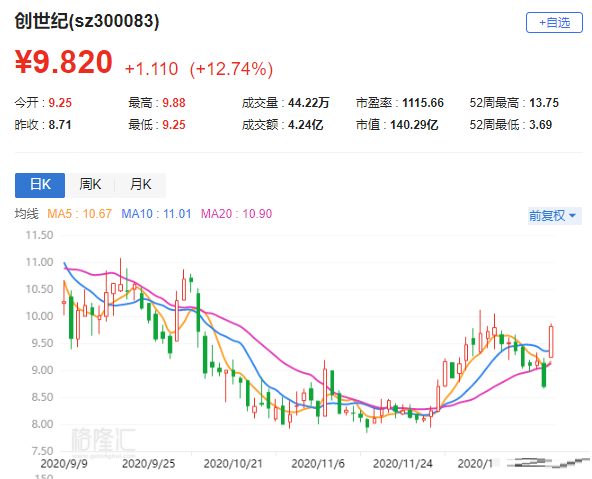
Task: Click the latest red candlestick on chart
Action: [x=551, y=342]
